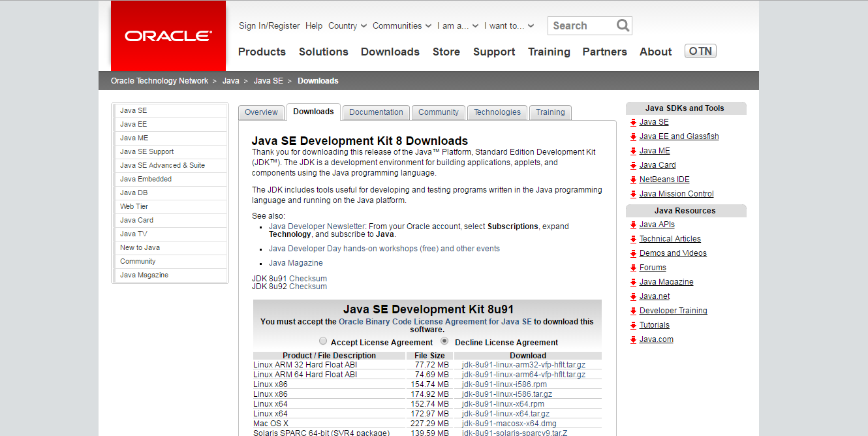
Task: Download jdk-8u91-linux-x64.tar.gz file
Action: point(506,414)
